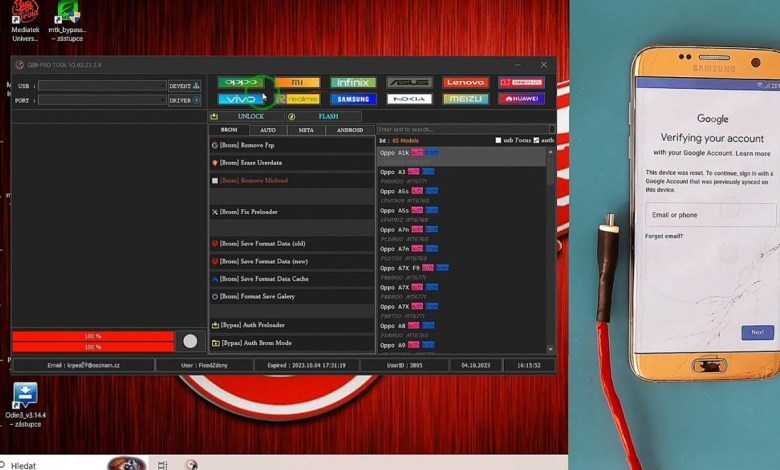Click the model search text field

pyautogui.click(x=463, y=129)
